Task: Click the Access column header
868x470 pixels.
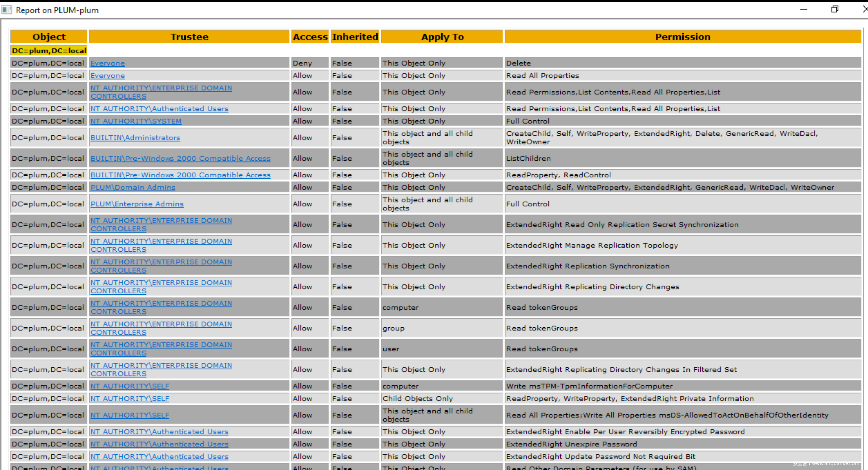Action: click(x=310, y=37)
